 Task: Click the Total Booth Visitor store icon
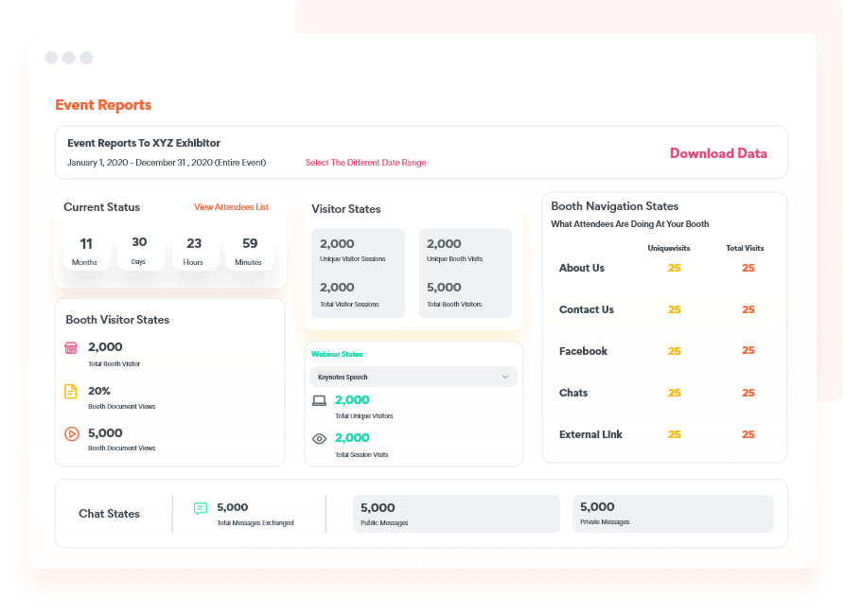click(71, 348)
